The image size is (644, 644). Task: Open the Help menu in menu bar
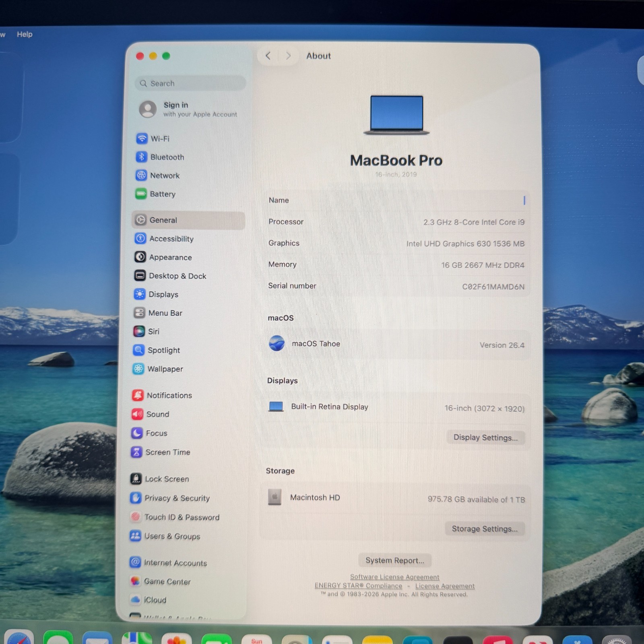point(25,34)
